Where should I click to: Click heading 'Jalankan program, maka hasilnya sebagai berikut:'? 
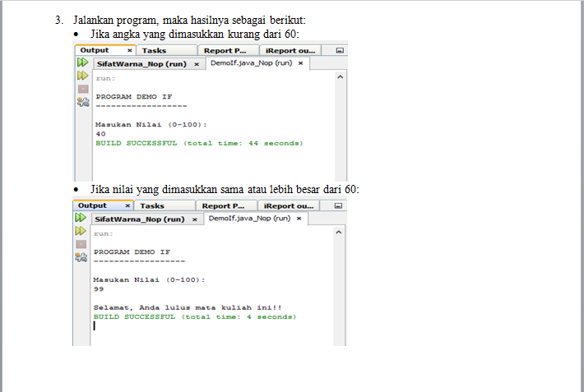[x=189, y=20]
